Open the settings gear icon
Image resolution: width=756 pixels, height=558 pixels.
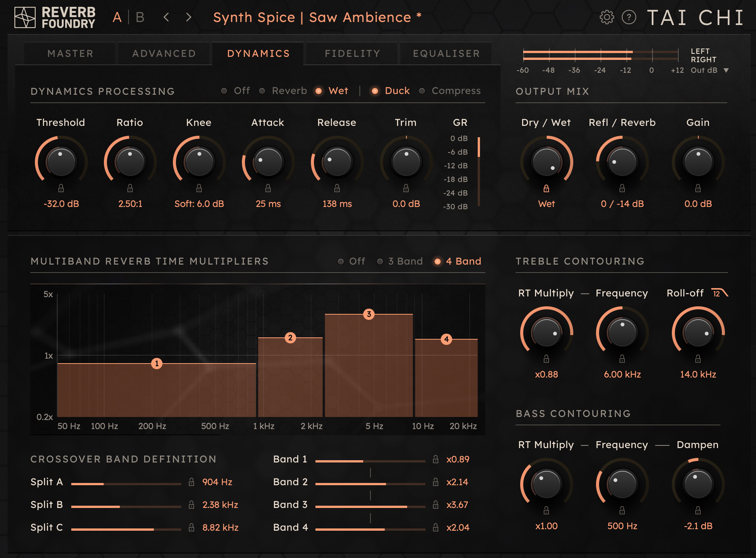click(x=607, y=17)
